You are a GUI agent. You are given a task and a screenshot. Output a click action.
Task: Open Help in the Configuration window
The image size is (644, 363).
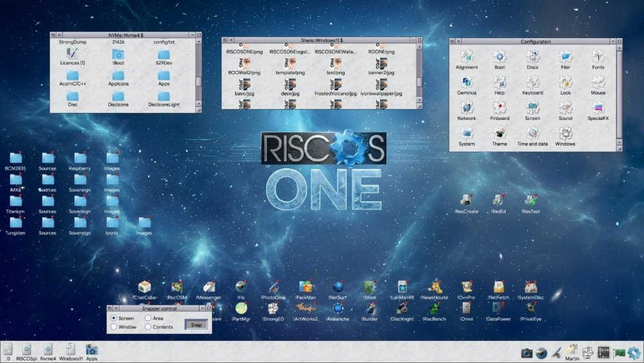point(500,86)
